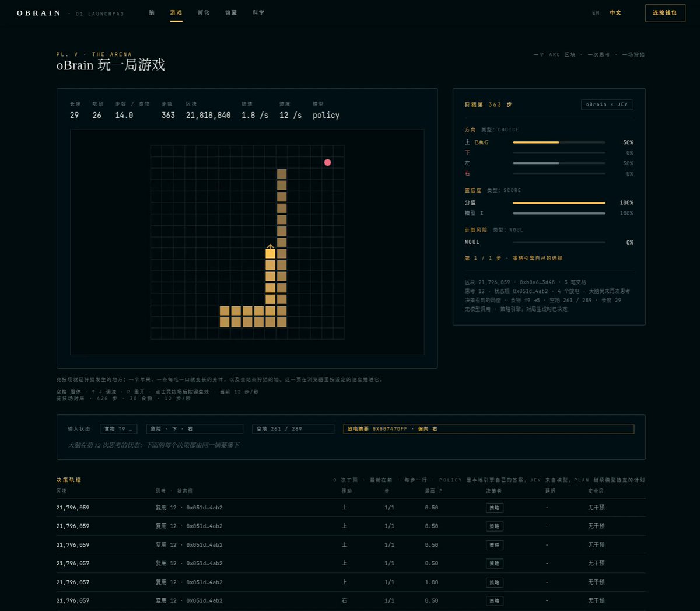Click the 安全层 column header
This screenshot has height=611, width=700.
click(596, 491)
